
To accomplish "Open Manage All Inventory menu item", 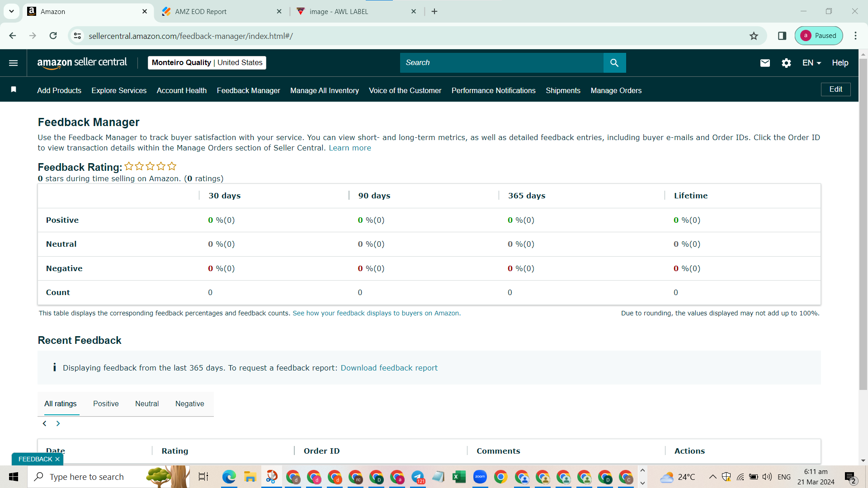I will (325, 90).
